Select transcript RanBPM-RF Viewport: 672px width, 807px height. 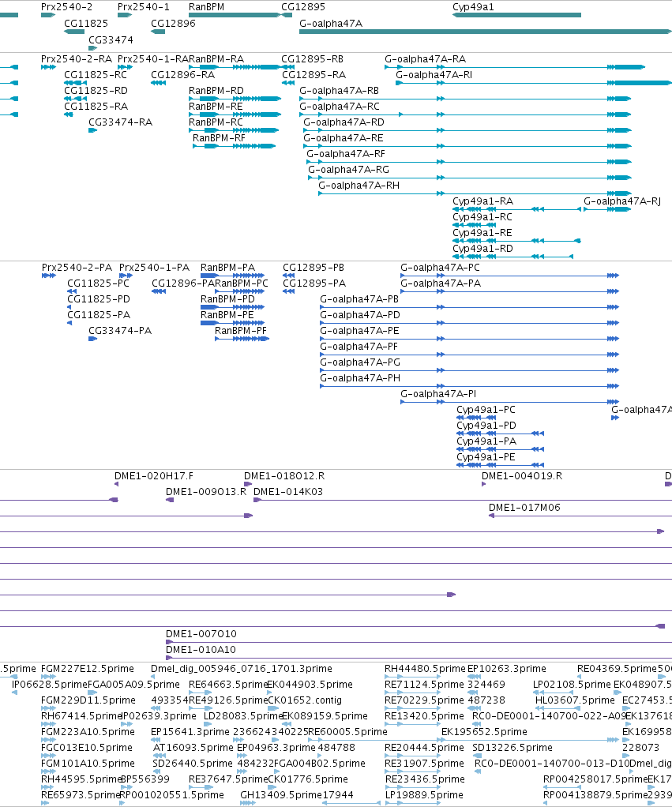(220, 138)
